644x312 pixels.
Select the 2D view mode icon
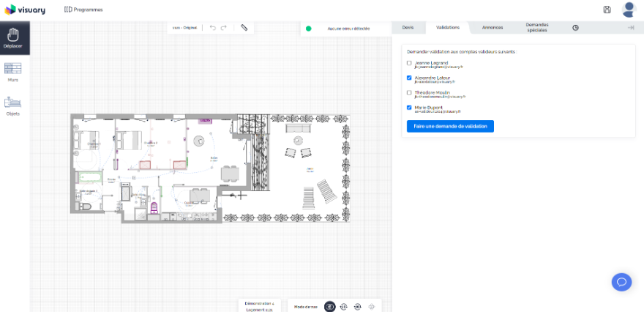point(330,306)
